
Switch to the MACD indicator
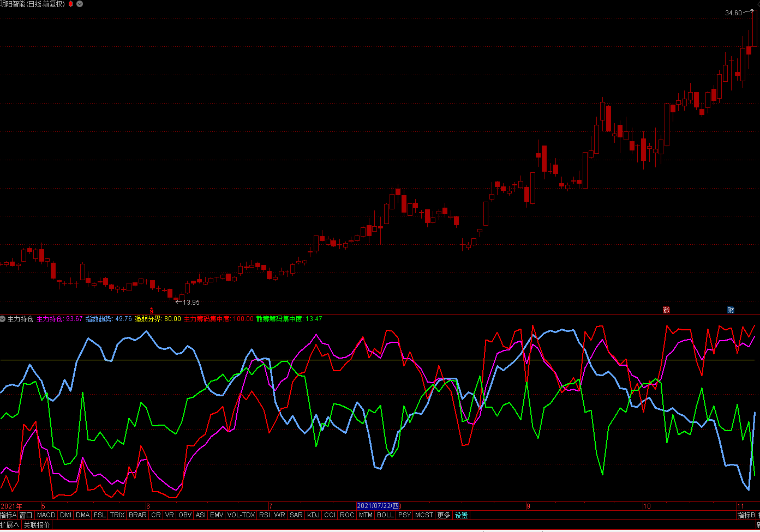[x=46, y=515]
